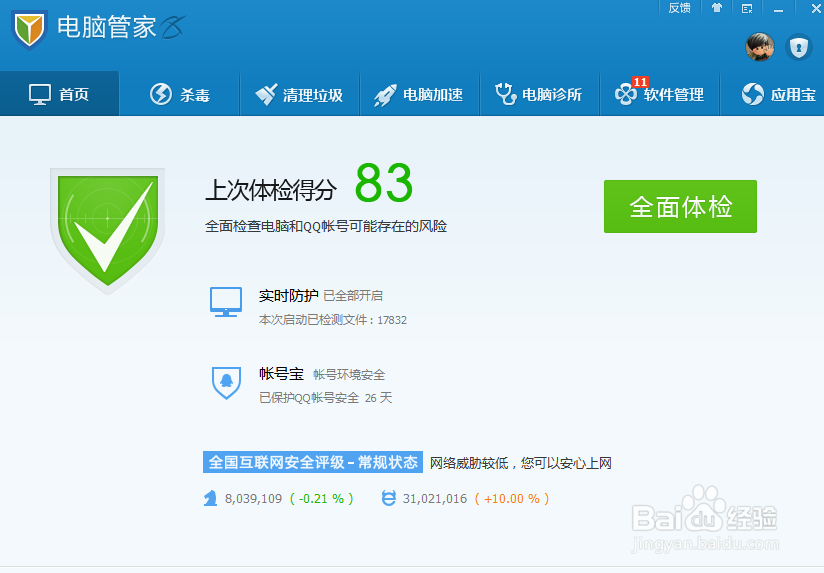
Task: Click the 本次启动已检测文件 text line
Action: pyautogui.click(x=333, y=320)
